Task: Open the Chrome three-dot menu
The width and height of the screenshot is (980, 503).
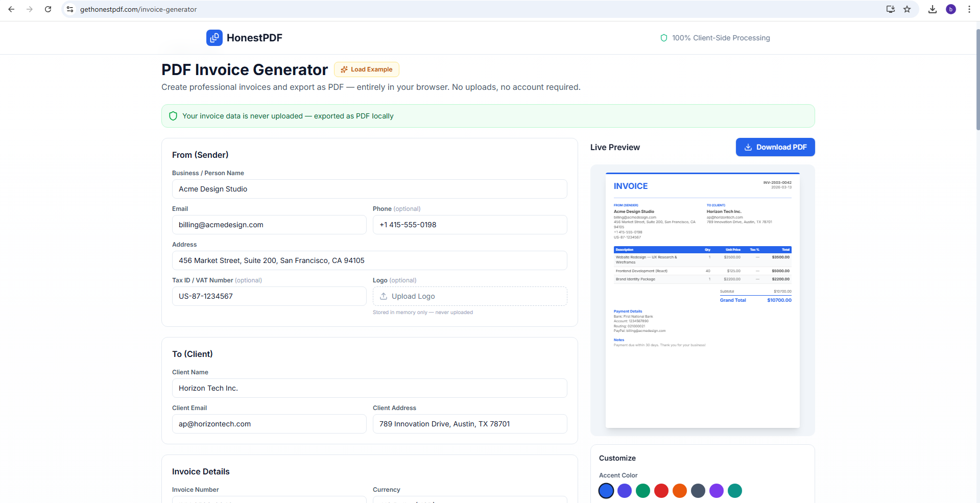Action: pyautogui.click(x=969, y=9)
